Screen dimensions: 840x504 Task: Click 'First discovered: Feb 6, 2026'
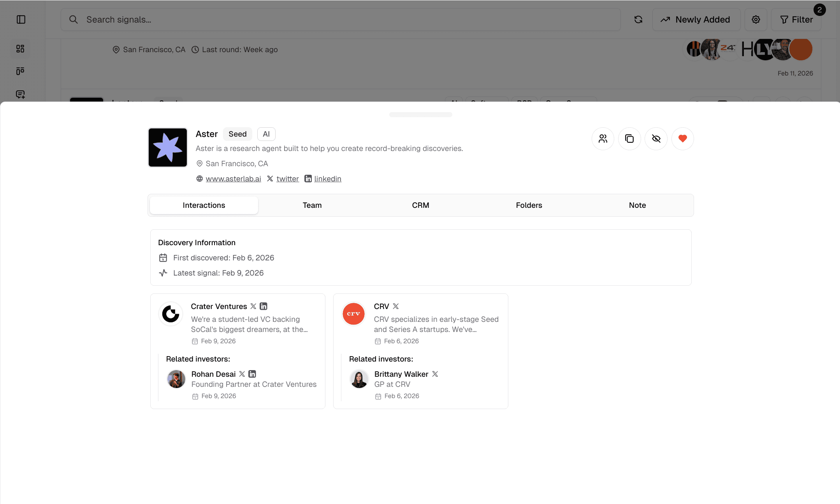223,258
